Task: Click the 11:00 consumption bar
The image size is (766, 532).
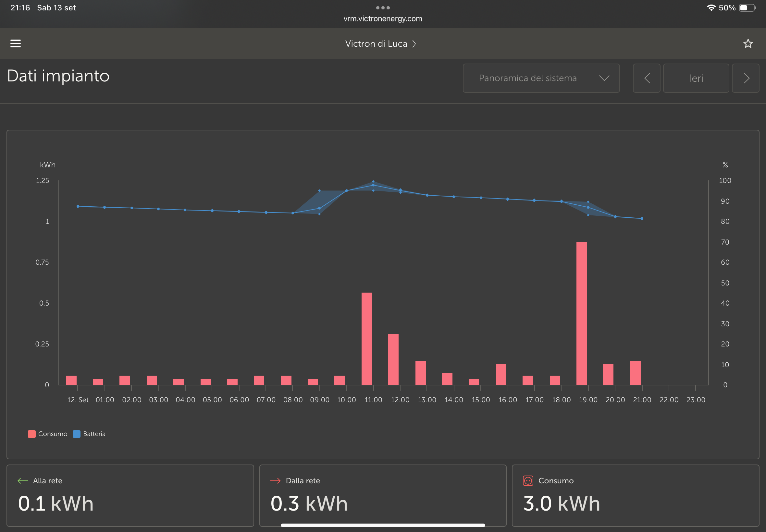Action: (366, 338)
